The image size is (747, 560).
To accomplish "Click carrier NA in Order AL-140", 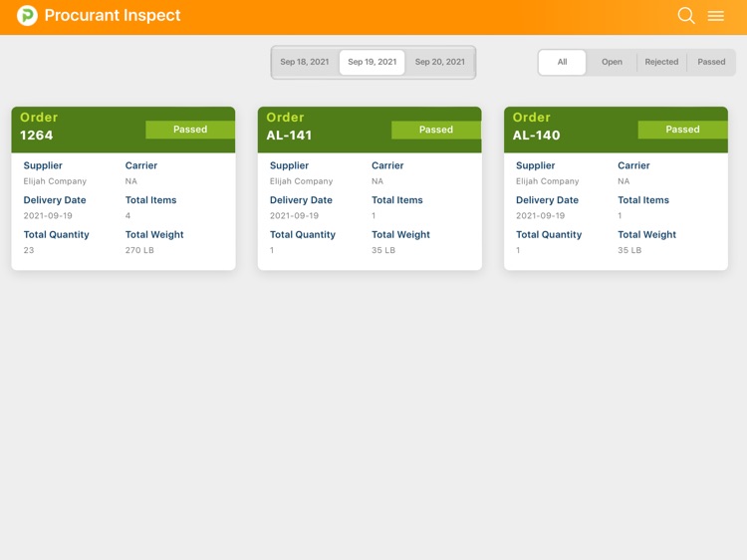I will pos(623,181).
